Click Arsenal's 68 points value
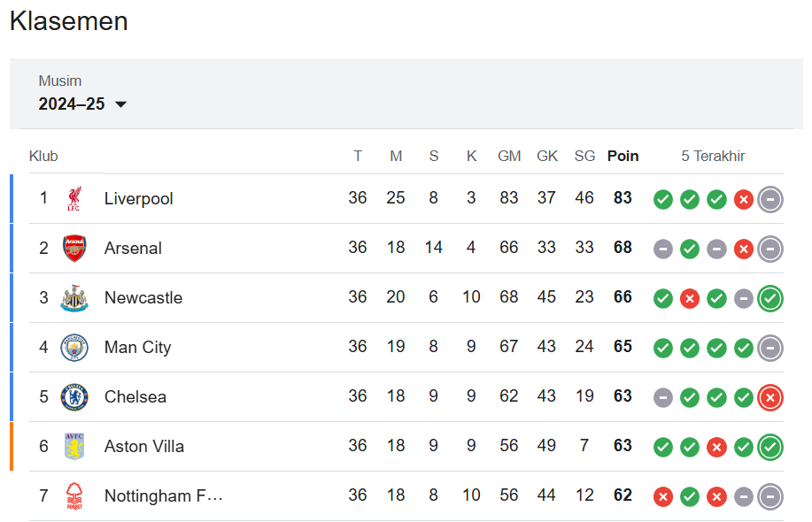 623,248
